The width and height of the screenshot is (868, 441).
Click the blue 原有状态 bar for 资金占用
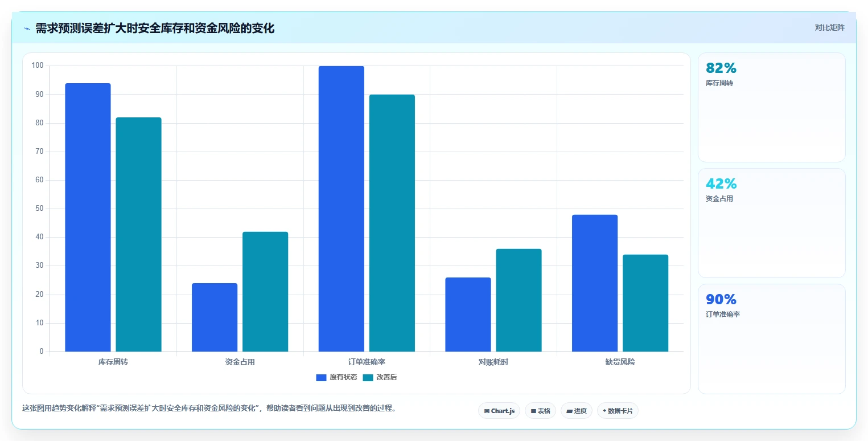point(215,317)
